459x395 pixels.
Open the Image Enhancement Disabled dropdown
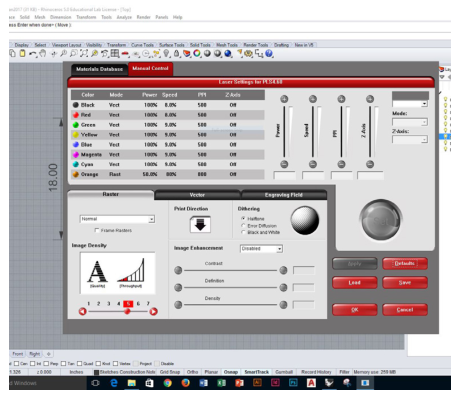point(261,249)
